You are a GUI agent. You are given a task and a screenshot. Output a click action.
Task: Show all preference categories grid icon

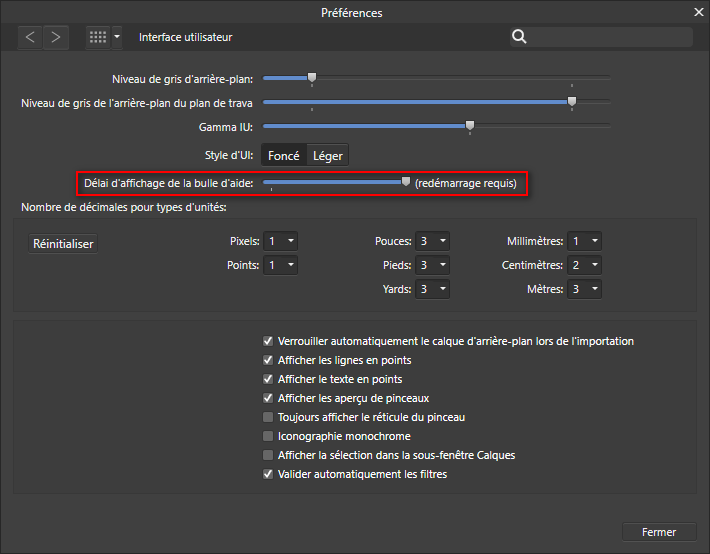98,37
